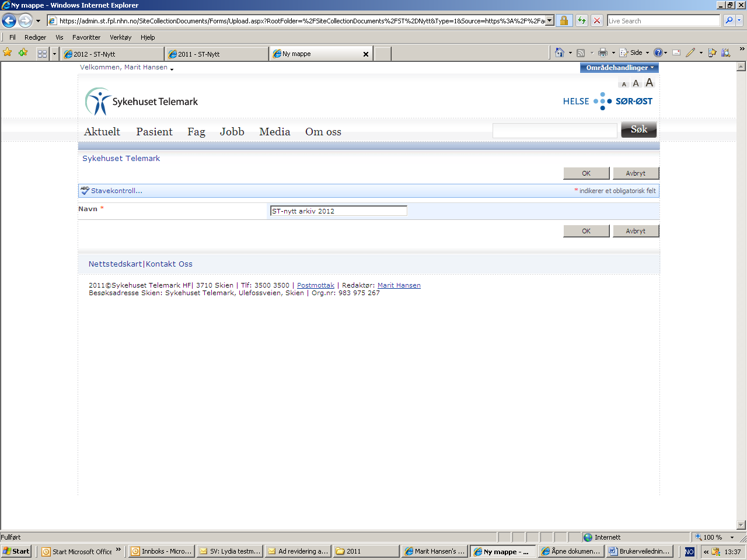Open the Velkommen, Marit Hansen user menu
This screenshot has width=747, height=560.
[127, 68]
